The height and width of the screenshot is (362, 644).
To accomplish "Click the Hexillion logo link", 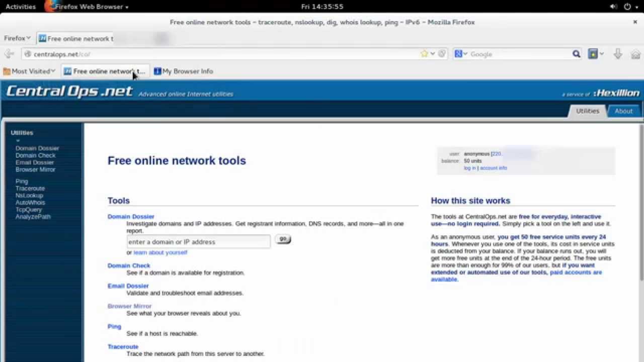I will click(x=616, y=93).
